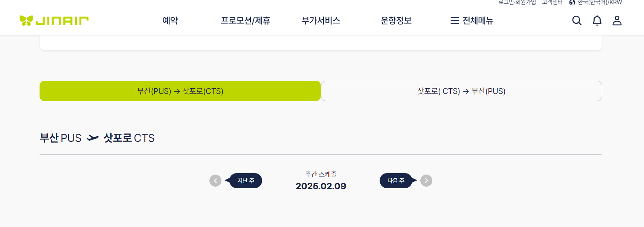Click the 다음 주 button
This screenshot has width=644, height=227.
coord(396,181)
